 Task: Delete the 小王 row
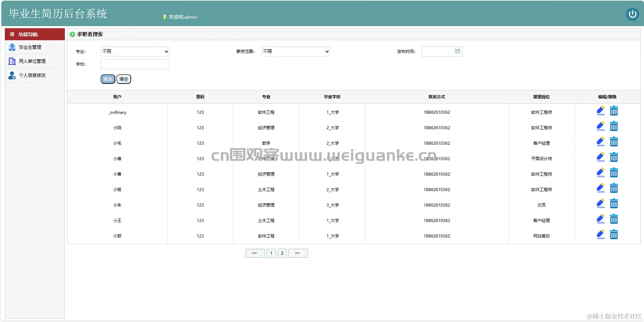(614, 219)
